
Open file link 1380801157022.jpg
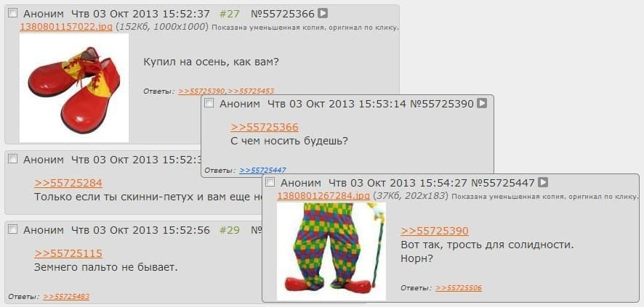(65, 27)
